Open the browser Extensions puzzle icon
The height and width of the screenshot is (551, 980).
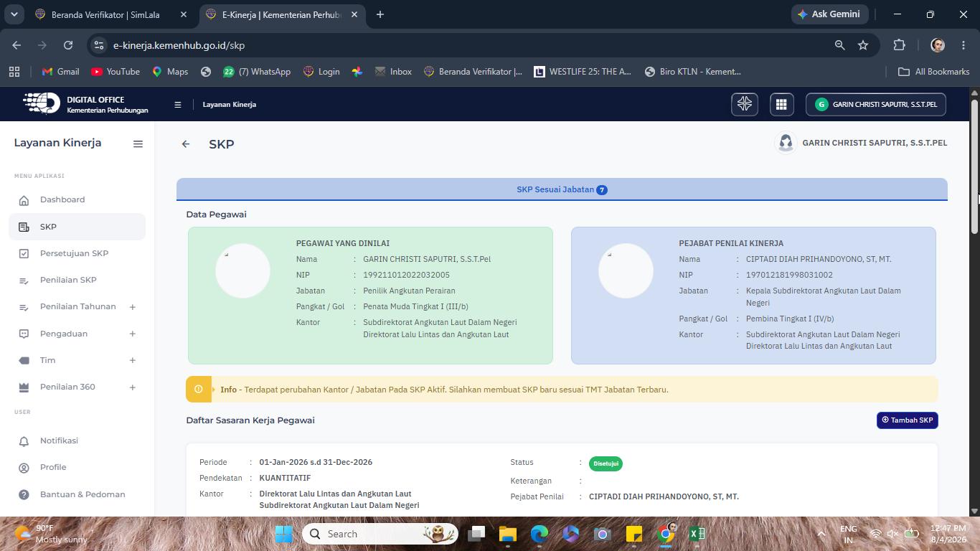pyautogui.click(x=899, y=45)
